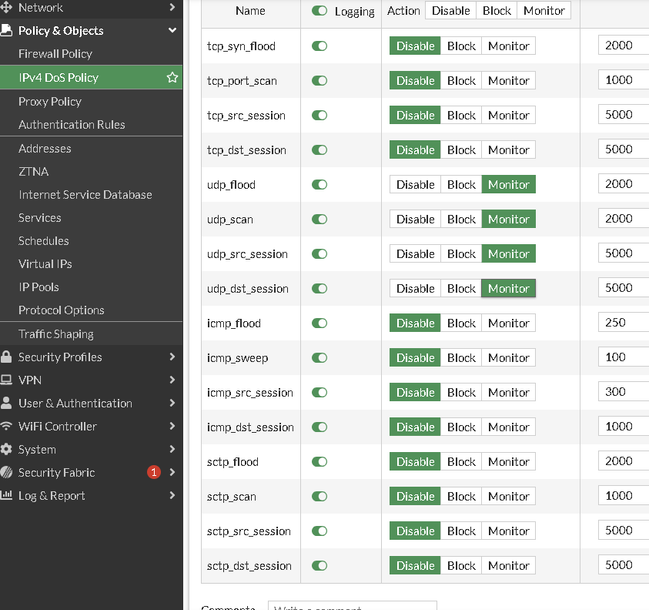Expand the System menu chevron
The width and height of the screenshot is (649, 610).
click(x=172, y=449)
